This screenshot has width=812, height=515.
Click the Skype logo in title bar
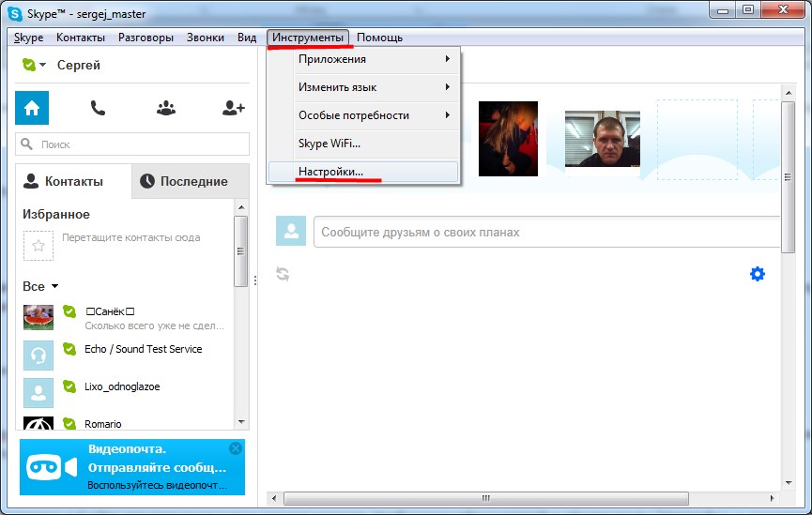click(x=15, y=13)
